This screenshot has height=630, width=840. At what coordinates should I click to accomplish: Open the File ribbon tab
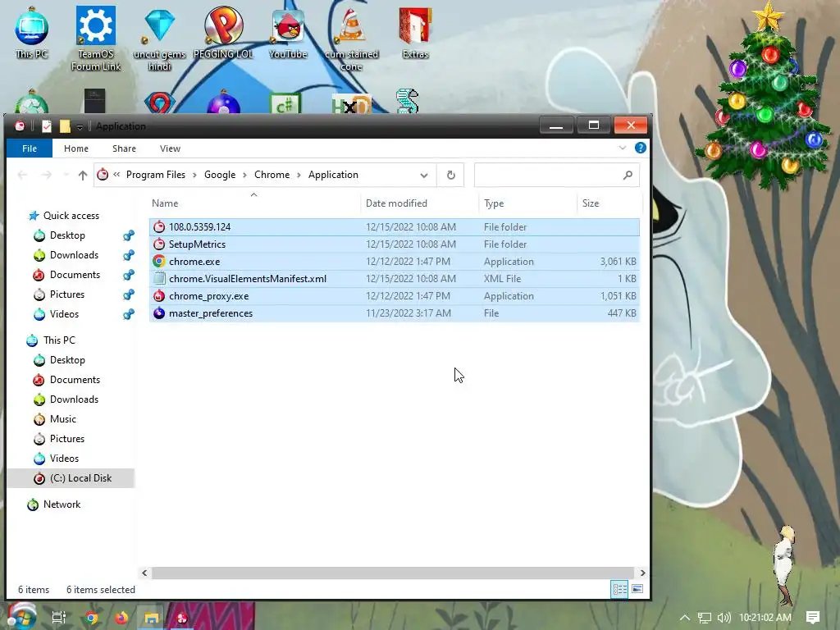(x=30, y=148)
